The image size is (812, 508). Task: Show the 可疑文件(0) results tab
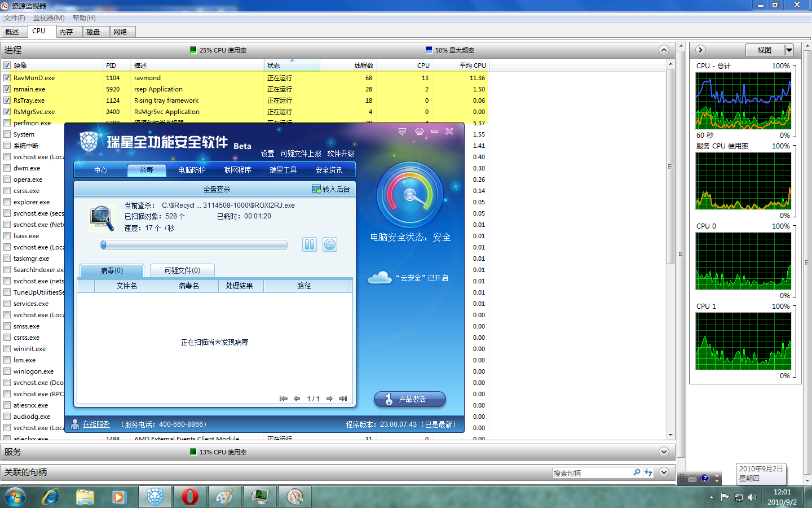[182, 270]
